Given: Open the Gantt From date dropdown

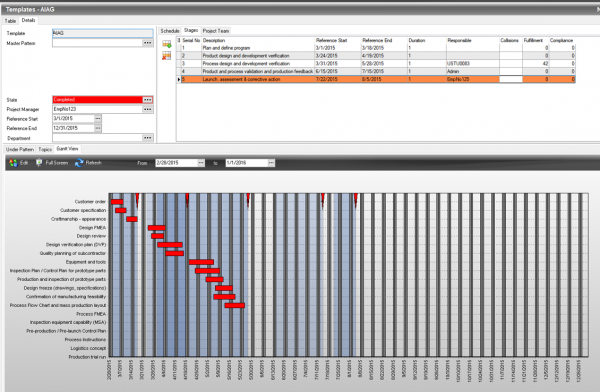Looking at the screenshot, I should pyautogui.click(x=201, y=163).
